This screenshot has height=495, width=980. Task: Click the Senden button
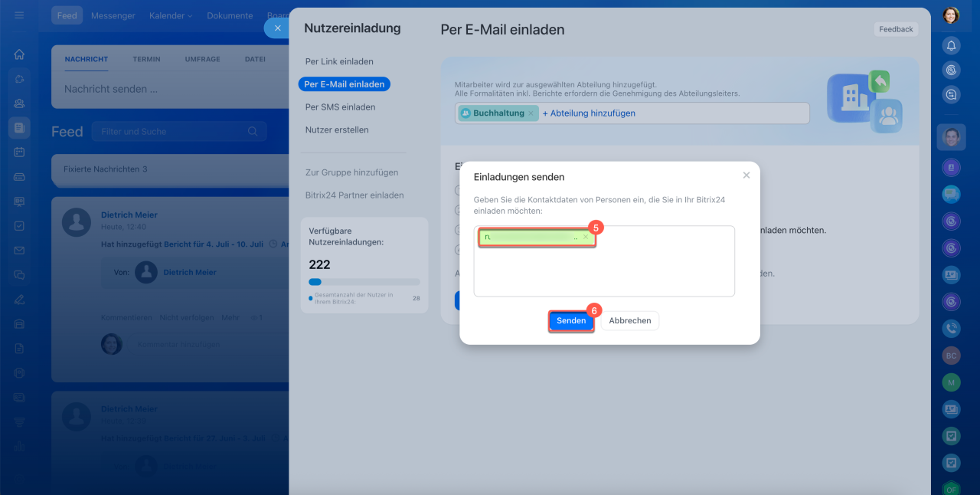[571, 321]
